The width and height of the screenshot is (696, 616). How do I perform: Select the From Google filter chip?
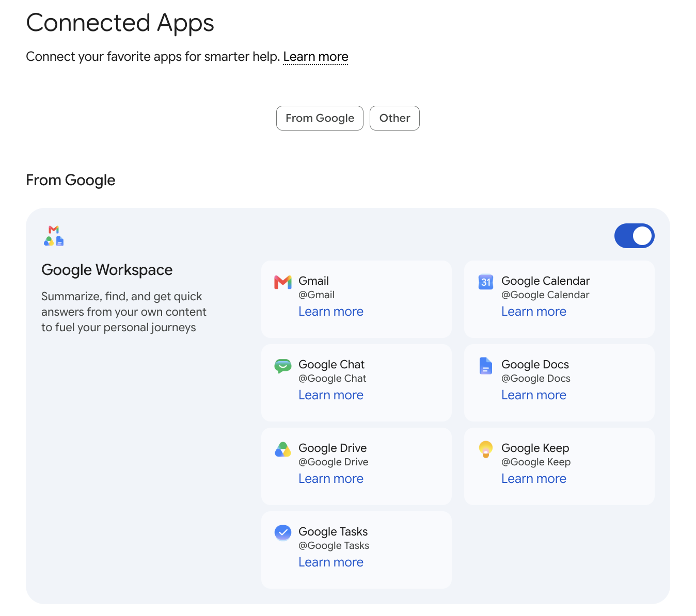(x=320, y=118)
